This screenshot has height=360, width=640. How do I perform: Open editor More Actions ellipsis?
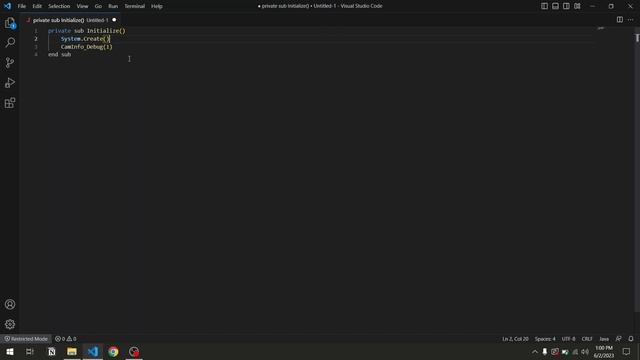(631, 20)
